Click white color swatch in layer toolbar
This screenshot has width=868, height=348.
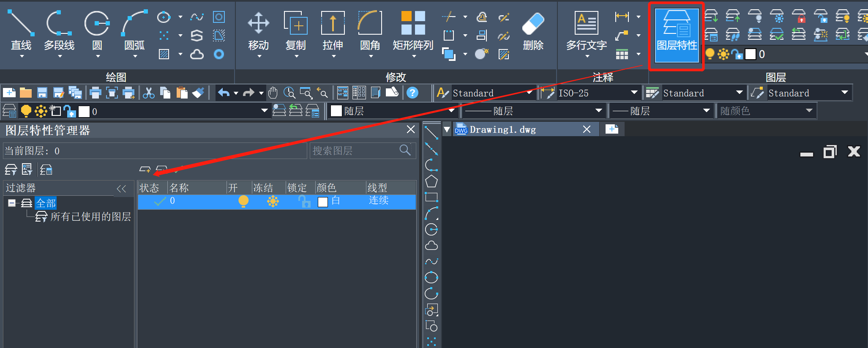[x=84, y=112]
